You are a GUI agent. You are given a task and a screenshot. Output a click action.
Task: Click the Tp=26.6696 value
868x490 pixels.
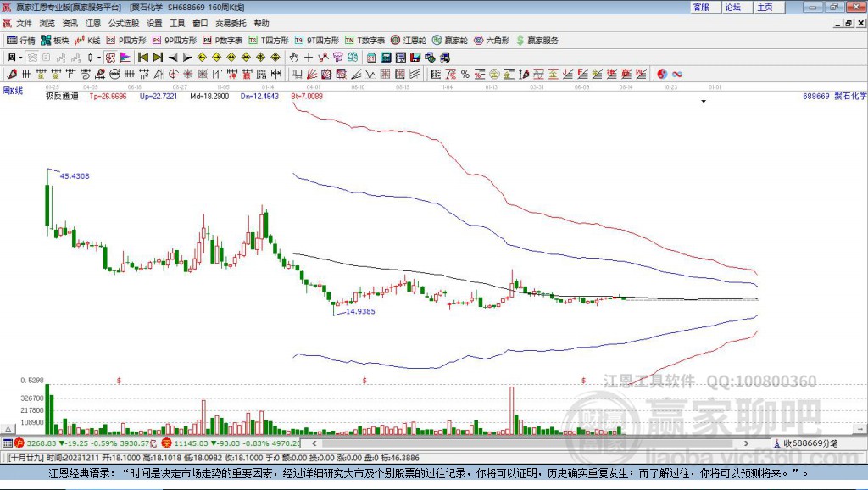pyautogui.click(x=108, y=96)
